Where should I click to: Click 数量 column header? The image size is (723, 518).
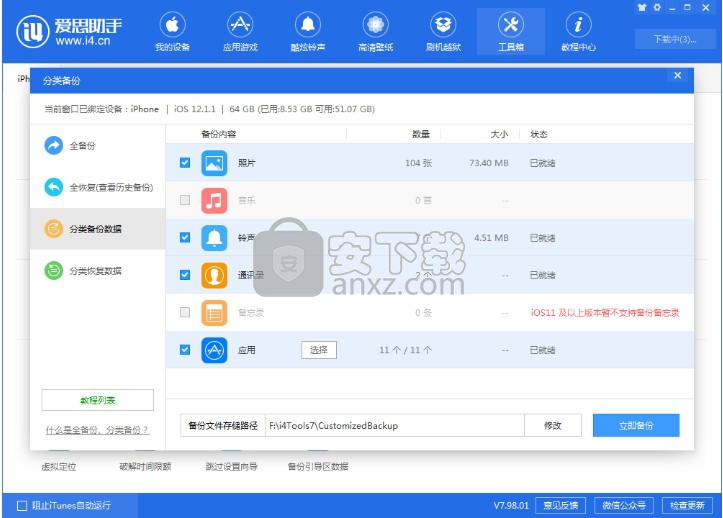point(421,134)
